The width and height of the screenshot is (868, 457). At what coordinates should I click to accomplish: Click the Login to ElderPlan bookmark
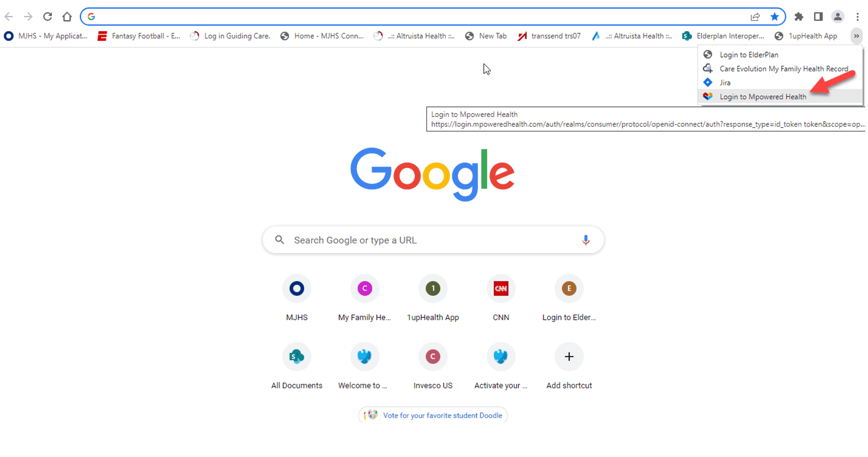click(x=749, y=54)
